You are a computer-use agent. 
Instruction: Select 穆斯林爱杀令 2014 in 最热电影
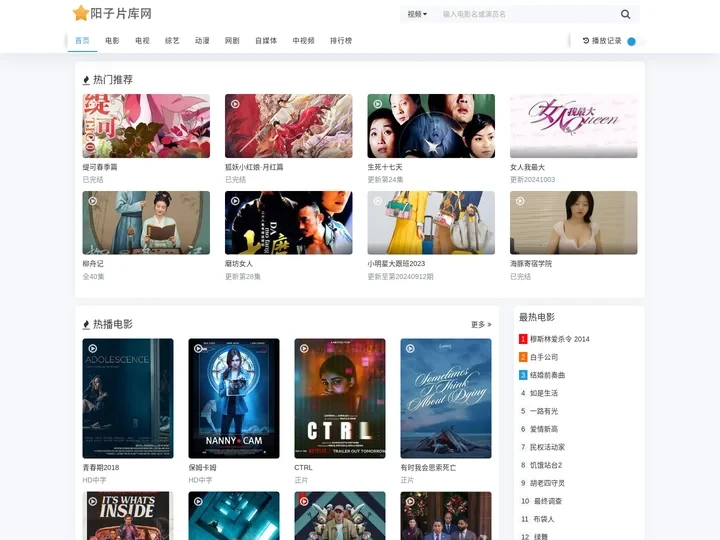560,339
